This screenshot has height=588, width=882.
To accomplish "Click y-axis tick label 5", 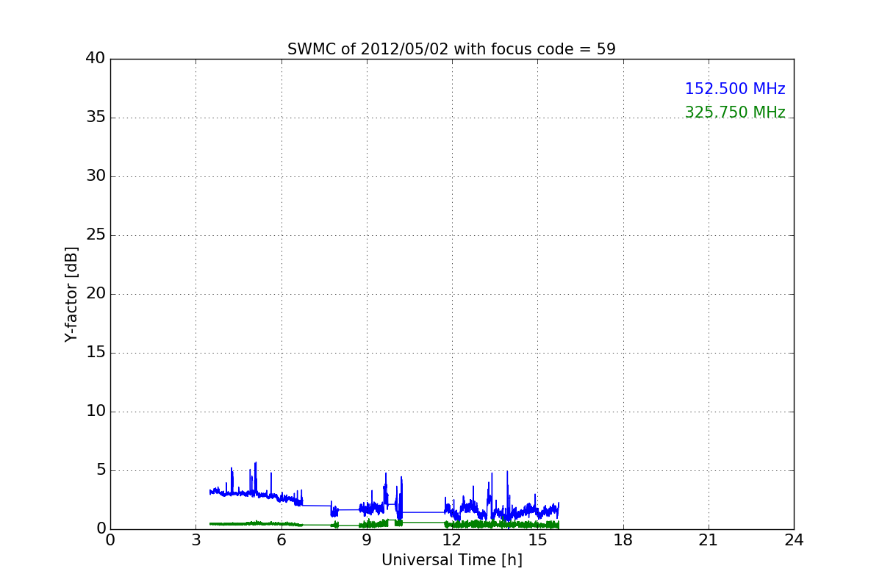I will pyautogui.click(x=101, y=470).
